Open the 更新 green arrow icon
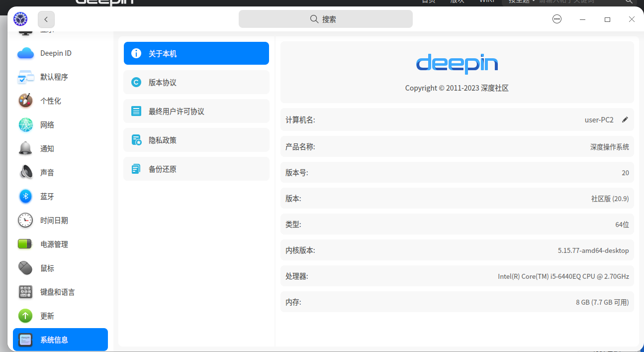 (x=25, y=316)
